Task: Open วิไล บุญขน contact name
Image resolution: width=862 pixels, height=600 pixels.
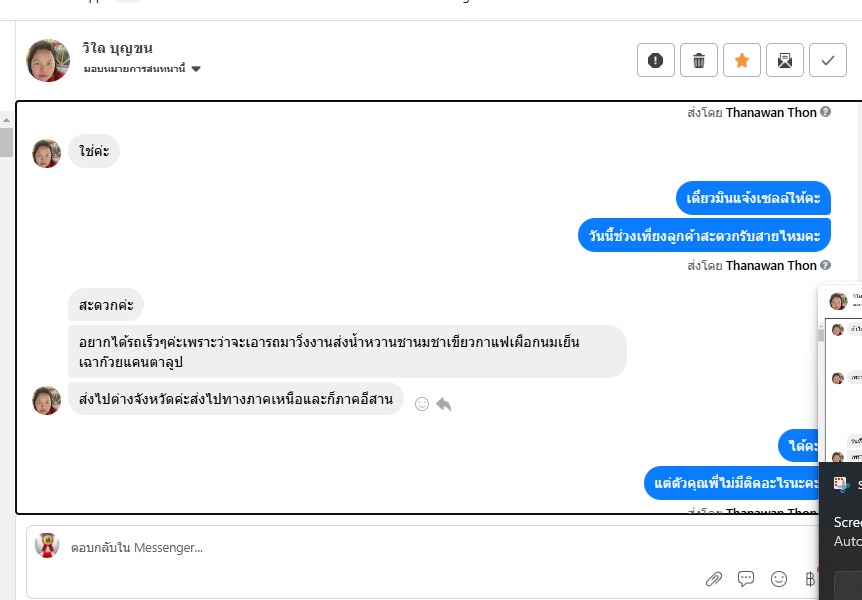Action: point(118,48)
